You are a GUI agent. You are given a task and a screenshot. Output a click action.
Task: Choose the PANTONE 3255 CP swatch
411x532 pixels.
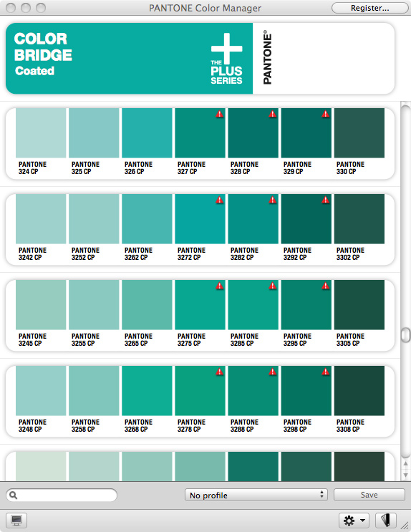click(x=94, y=305)
